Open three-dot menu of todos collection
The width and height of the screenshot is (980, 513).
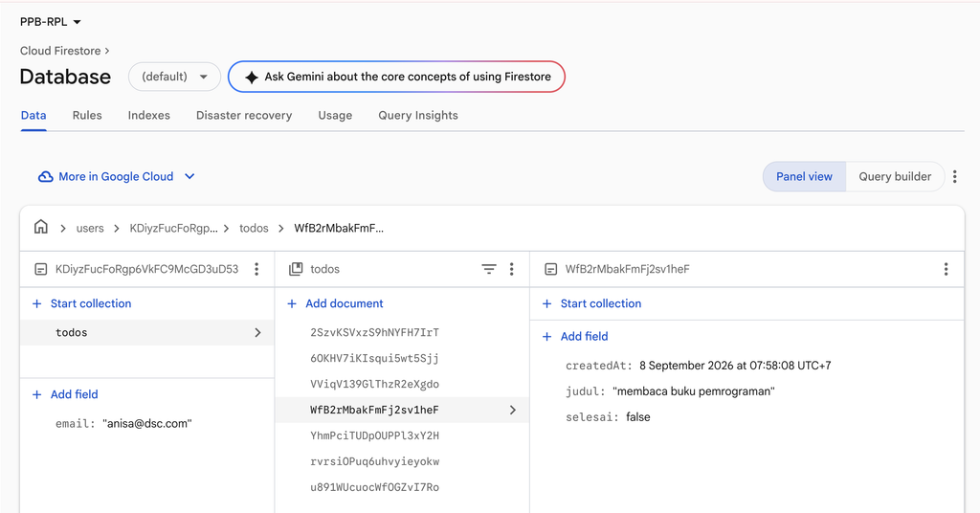tap(511, 269)
